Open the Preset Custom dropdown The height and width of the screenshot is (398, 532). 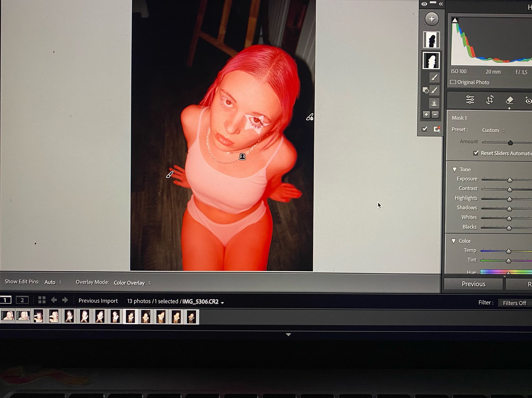493,130
